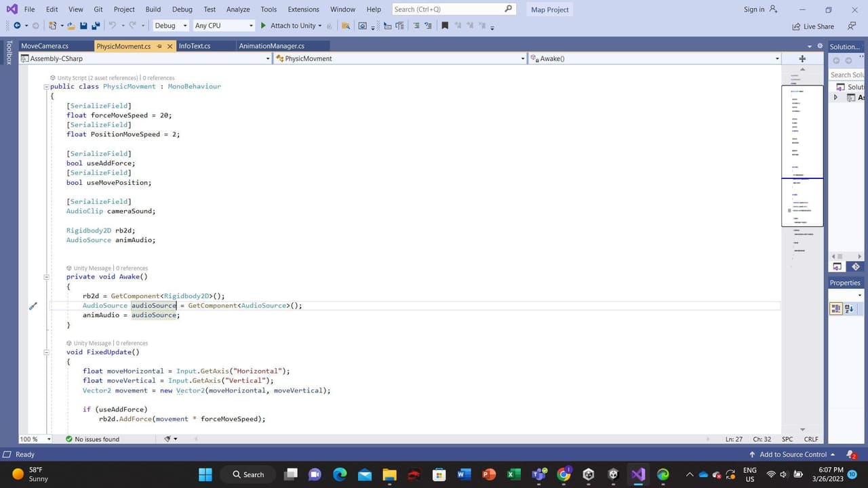Open PowerPoint from the taskbar
The height and width of the screenshot is (488, 868).
(489, 474)
